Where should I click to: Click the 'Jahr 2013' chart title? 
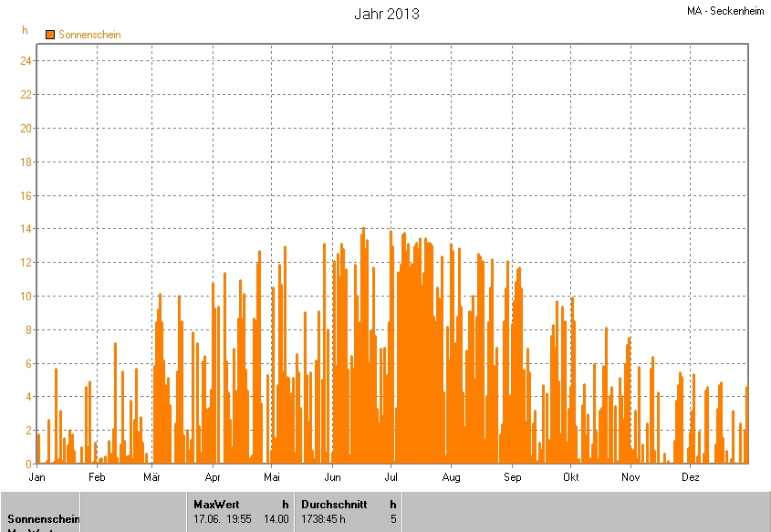(386, 15)
